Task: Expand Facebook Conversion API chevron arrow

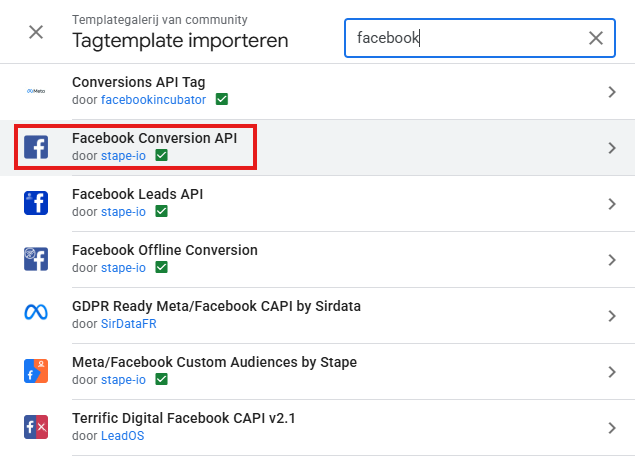Action: point(612,148)
